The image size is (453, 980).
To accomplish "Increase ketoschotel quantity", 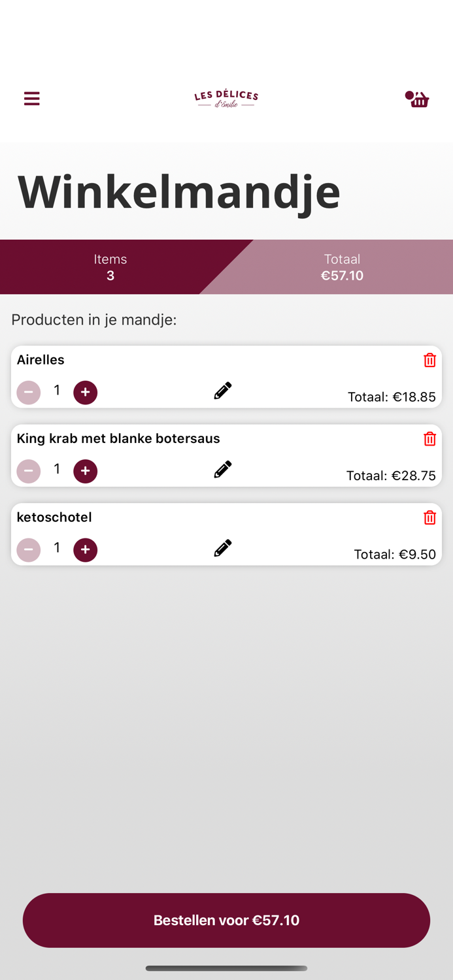I will tap(85, 550).
